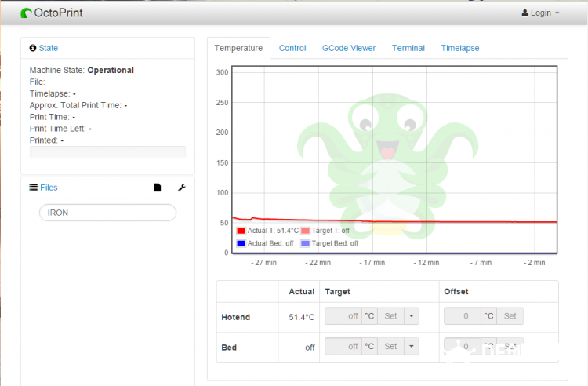Collapse the State panel header link
The height and width of the screenshot is (386, 588).
(x=49, y=48)
